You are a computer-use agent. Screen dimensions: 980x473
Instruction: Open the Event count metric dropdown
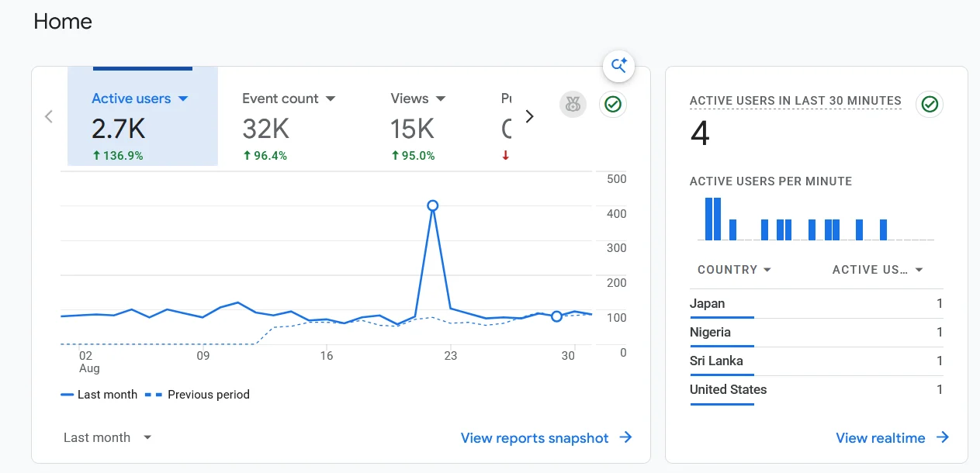pyautogui.click(x=331, y=98)
